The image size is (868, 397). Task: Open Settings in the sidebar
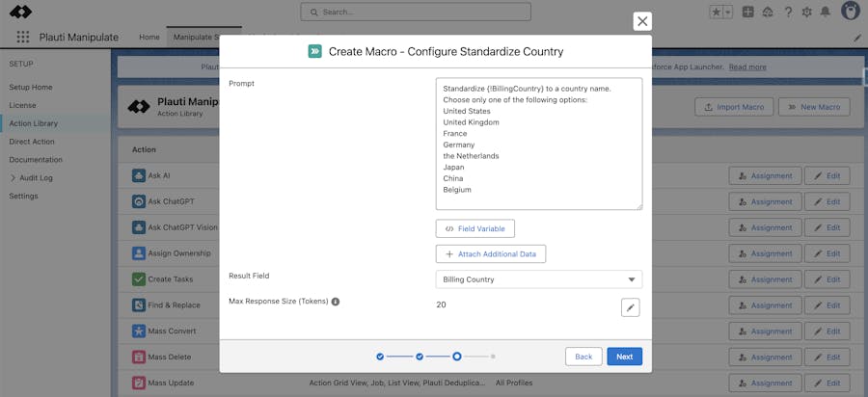click(23, 197)
